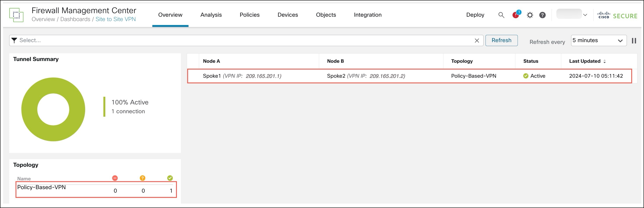Click the Name column label in Topology panel
644x208 pixels.
[x=24, y=179]
